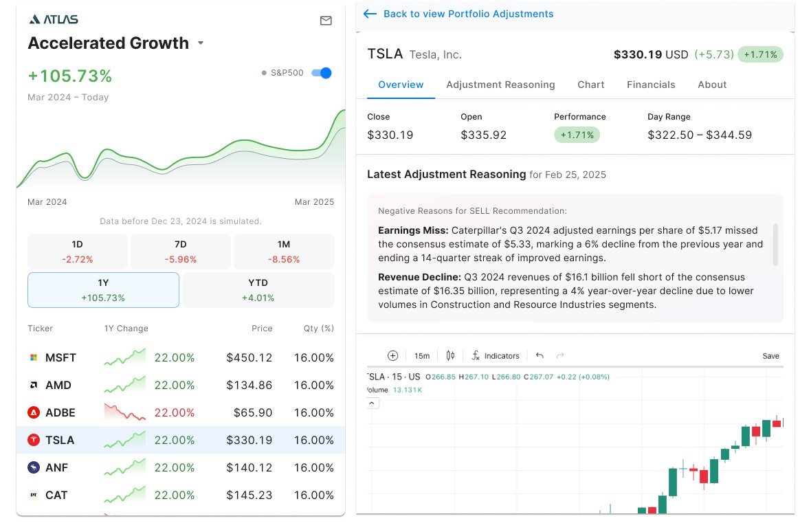Switch to the Adjustment Reasoning tab
The image size is (811, 532).
click(x=500, y=85)
